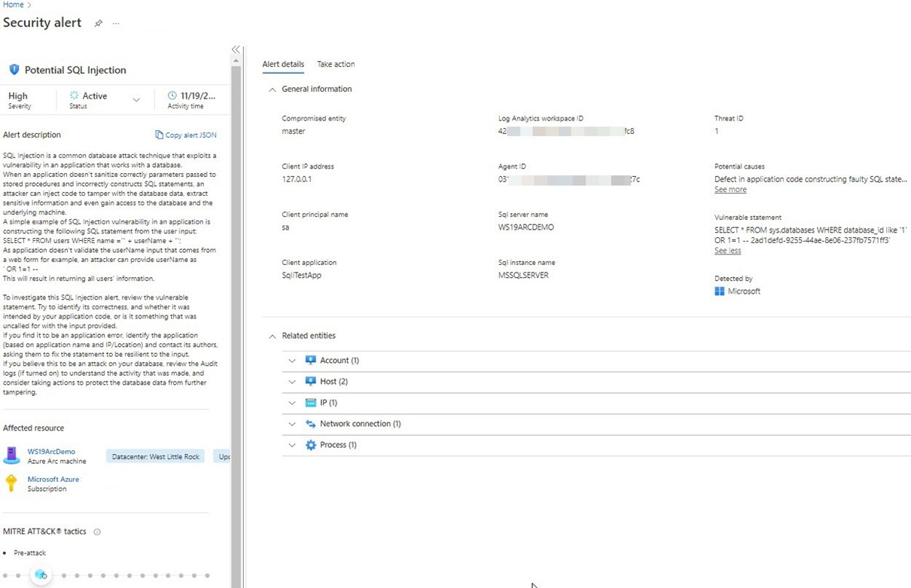Open the Status dropdown showing Active

136,99
